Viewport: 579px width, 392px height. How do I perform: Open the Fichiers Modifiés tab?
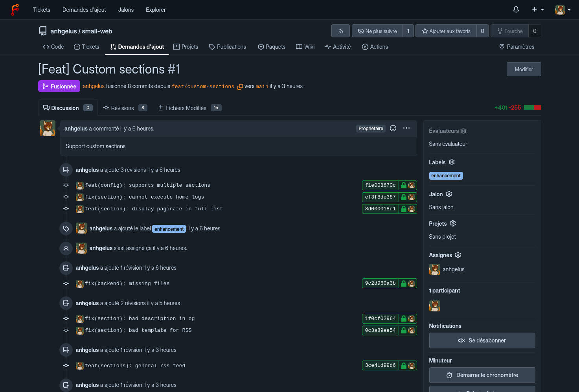[186, 108]
